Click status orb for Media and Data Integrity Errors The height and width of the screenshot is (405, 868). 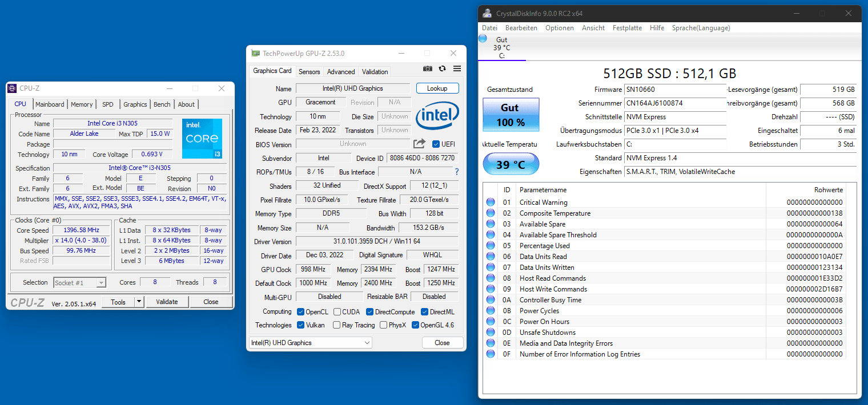coord(491,343)
